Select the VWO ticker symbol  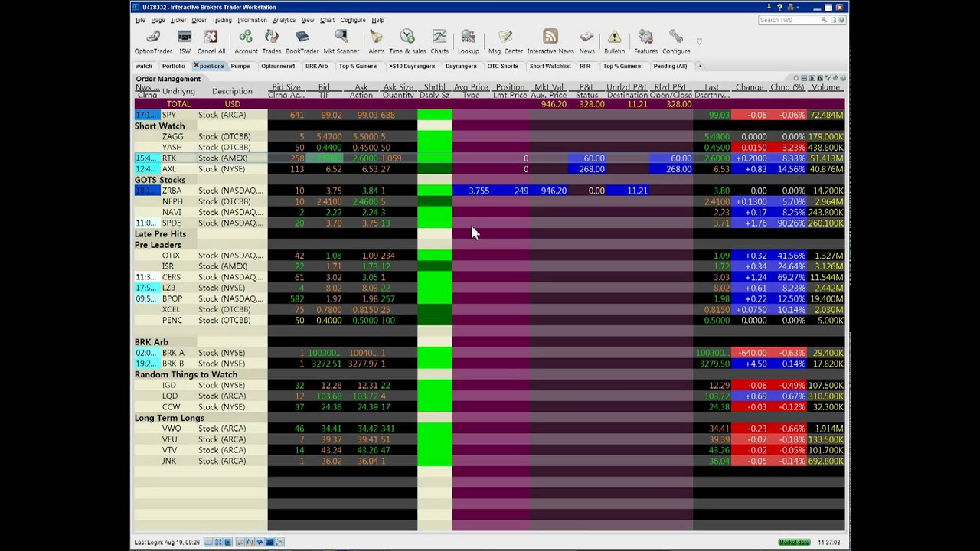click(x=171, y=429)
